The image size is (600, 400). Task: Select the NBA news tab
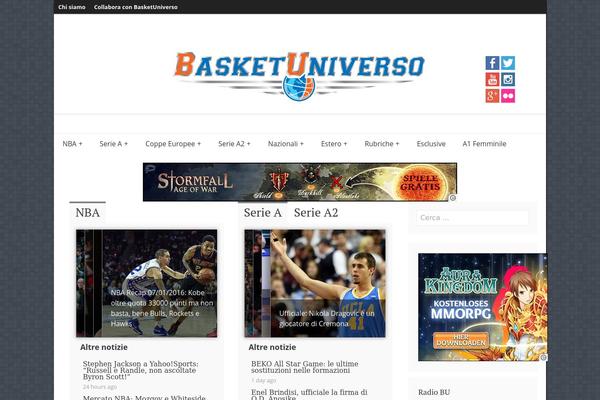[x=88, y=212]
